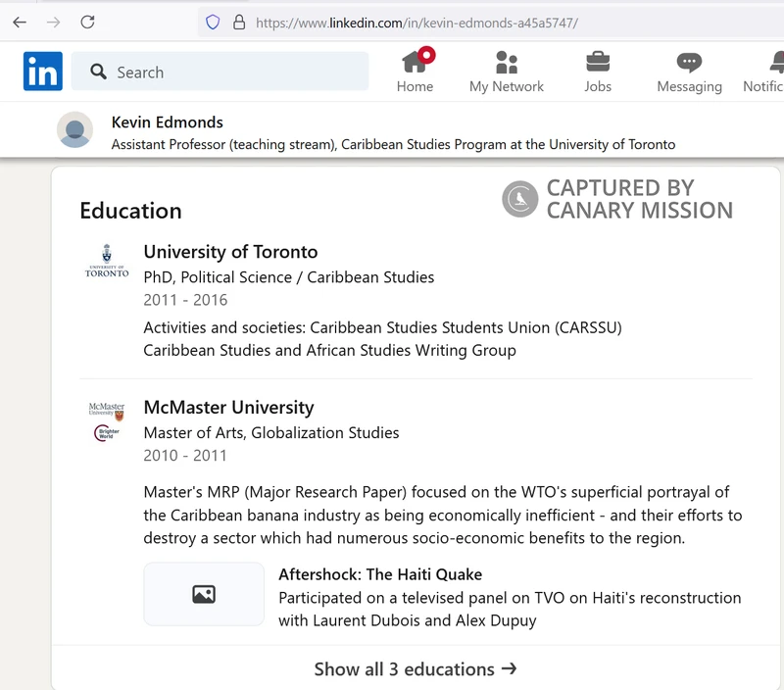This screenshot has height=690, width=784.
Task: Click the 2010 - 2011 dates text
Action: (x=185, y=455)
